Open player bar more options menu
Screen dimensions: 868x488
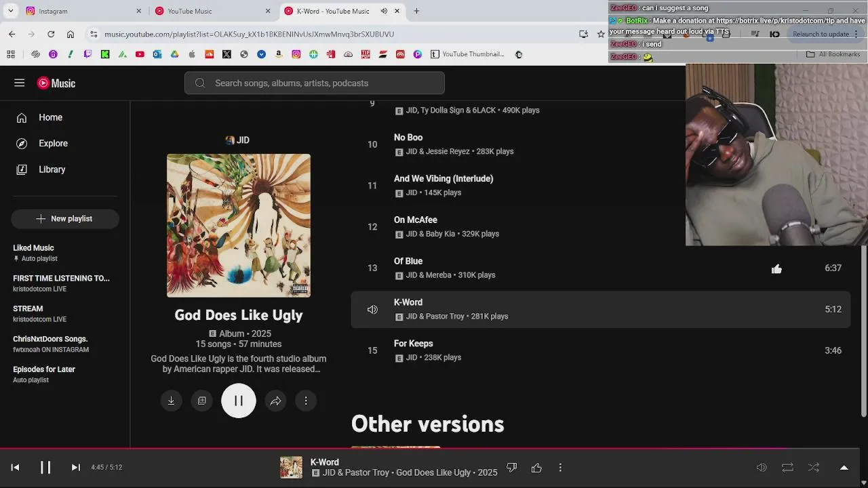point(560,468)
